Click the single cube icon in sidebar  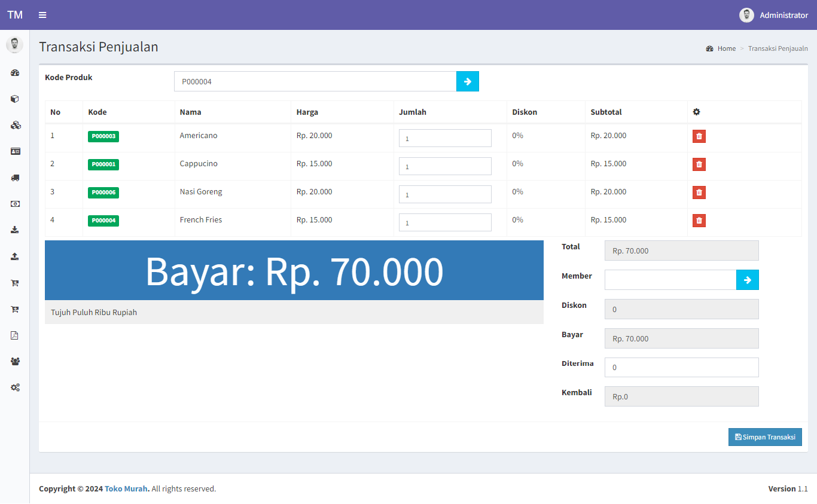[15, 99]
